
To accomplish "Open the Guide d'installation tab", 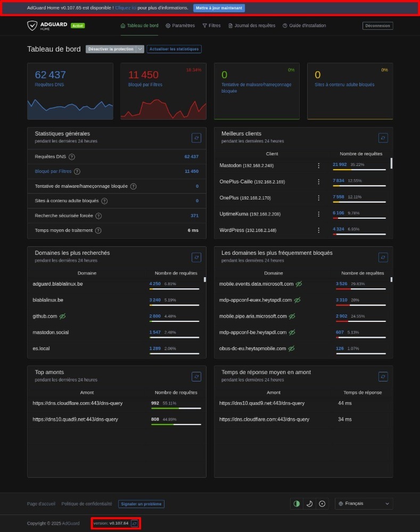I will (x=306, y=26).
